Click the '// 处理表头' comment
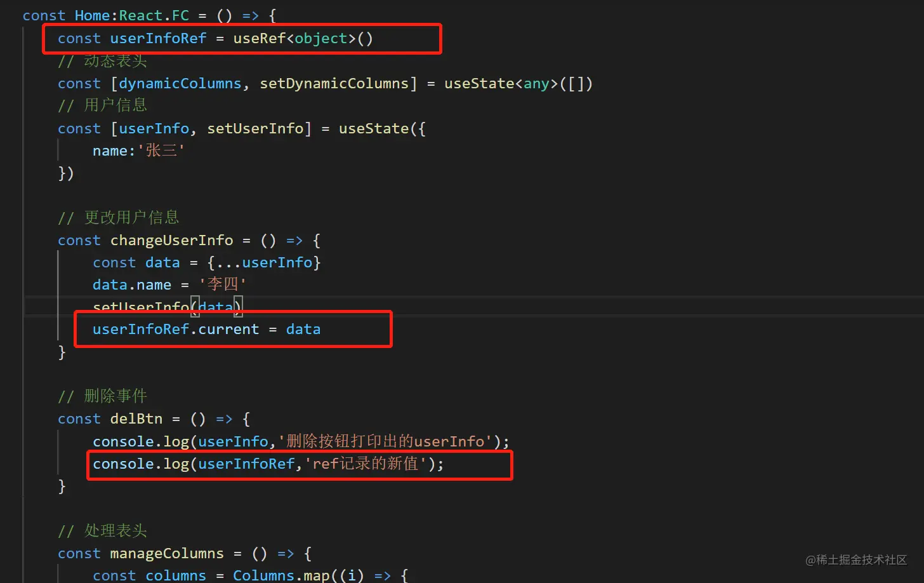Image resolution: width=924 pixels, height=583 pixels. coord(102,530)
